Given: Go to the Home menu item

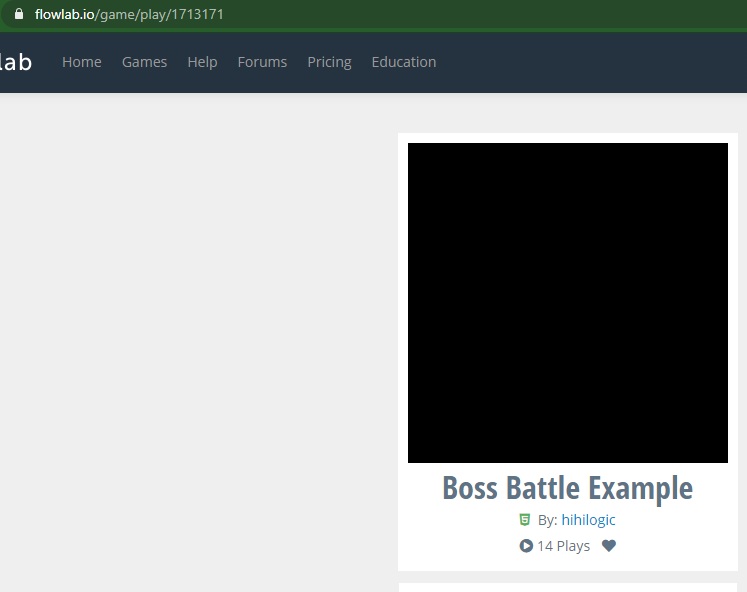Looking at the screenshot, I should click(81, 62).
